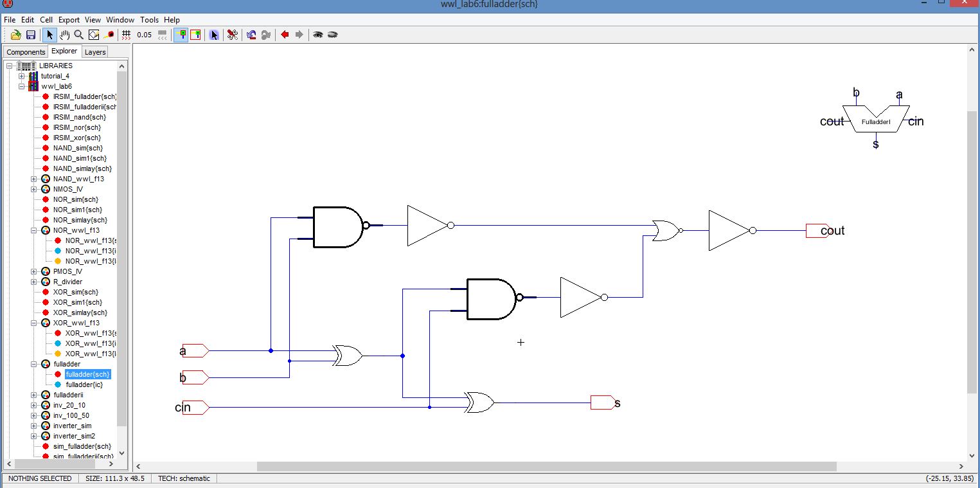Collapse the XOR_wwl_f13 cell group
This screenshot has width=980, height=488.
click(33, 323)
